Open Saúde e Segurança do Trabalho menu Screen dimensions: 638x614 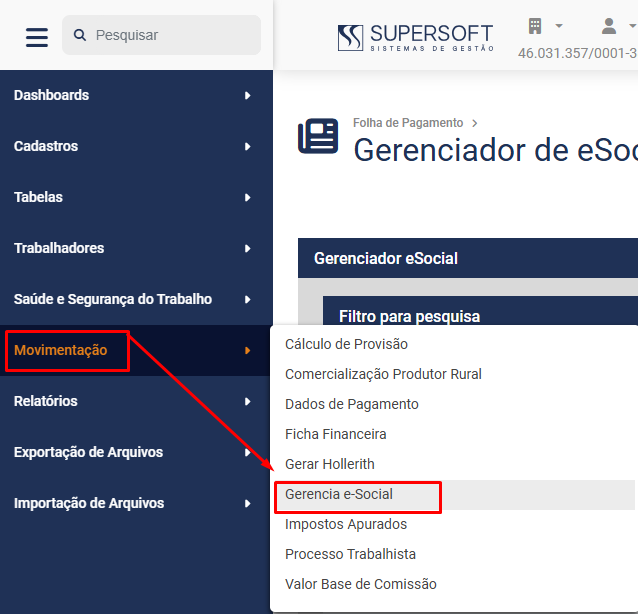(136, 299)
